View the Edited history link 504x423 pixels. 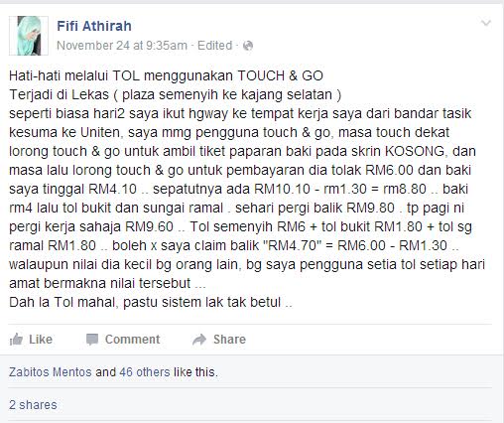(x=215, y=46)
